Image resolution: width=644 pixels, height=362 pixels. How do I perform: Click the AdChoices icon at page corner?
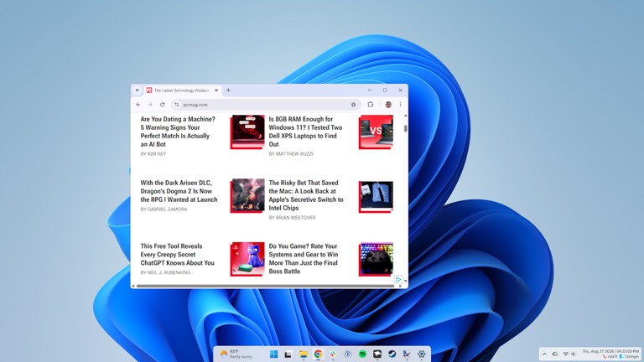click(398, 280)
